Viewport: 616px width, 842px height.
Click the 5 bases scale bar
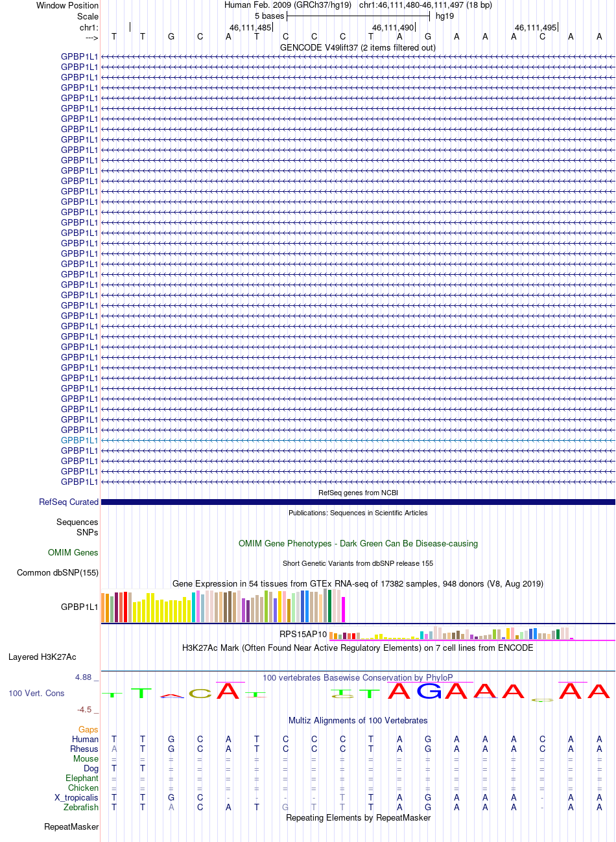[358, 16]
